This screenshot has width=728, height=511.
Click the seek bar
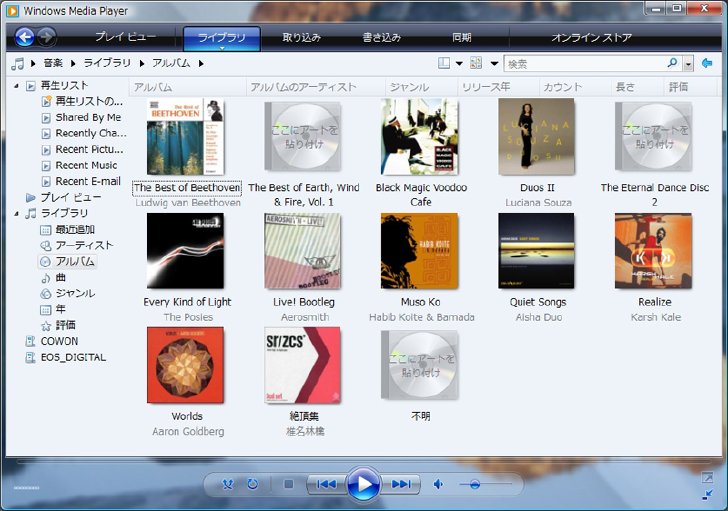click(x=364, y=462)
